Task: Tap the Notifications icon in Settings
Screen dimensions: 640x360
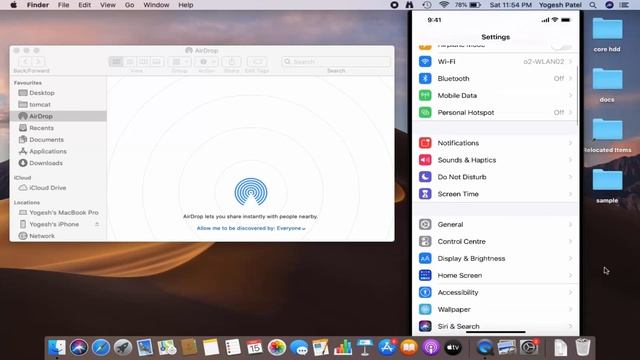Action: 425,143
